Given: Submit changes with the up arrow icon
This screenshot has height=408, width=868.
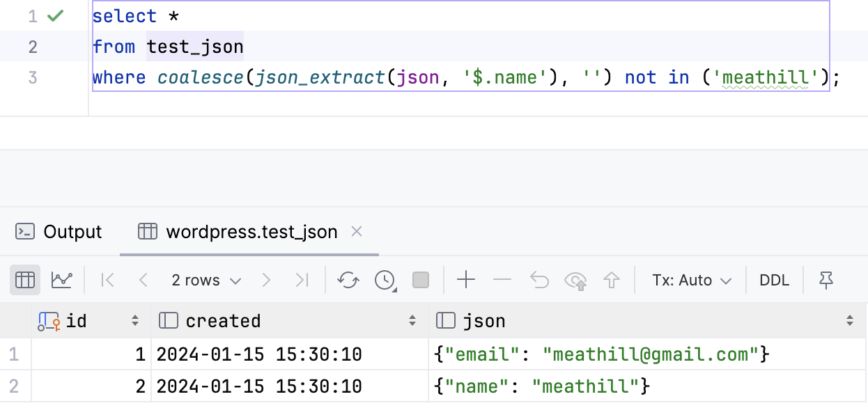Looking at the screenshot, I should (x=612, y=281).
